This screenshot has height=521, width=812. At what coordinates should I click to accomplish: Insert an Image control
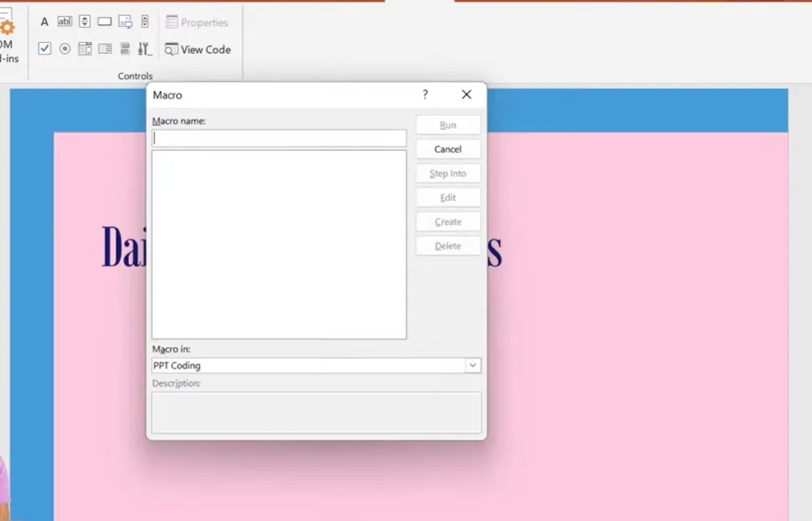pos(125,22)
